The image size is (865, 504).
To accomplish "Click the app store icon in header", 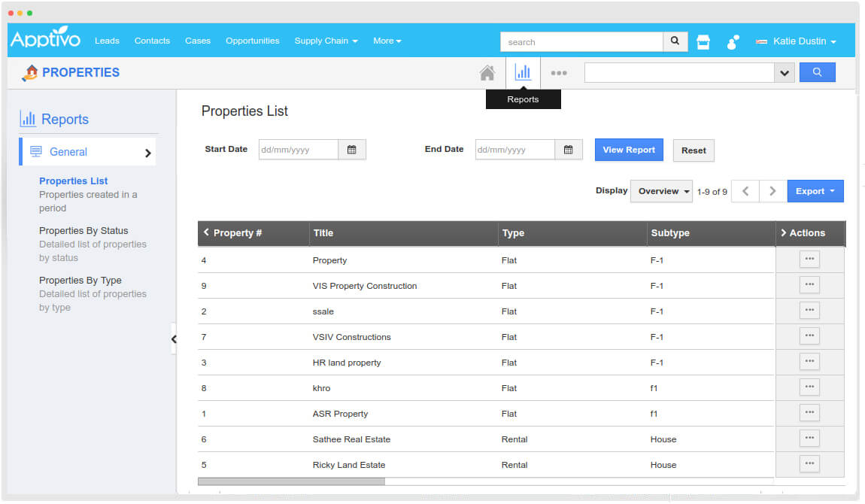I will coord(703,42).
